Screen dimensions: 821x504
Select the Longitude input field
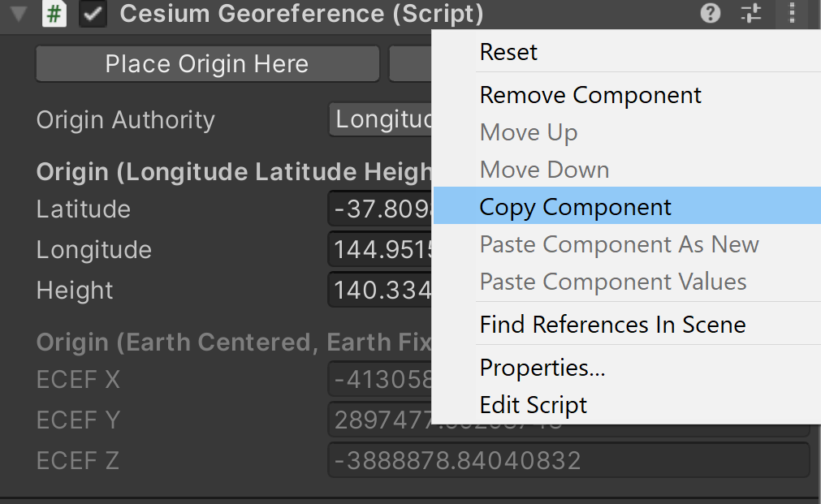(378, 249)
